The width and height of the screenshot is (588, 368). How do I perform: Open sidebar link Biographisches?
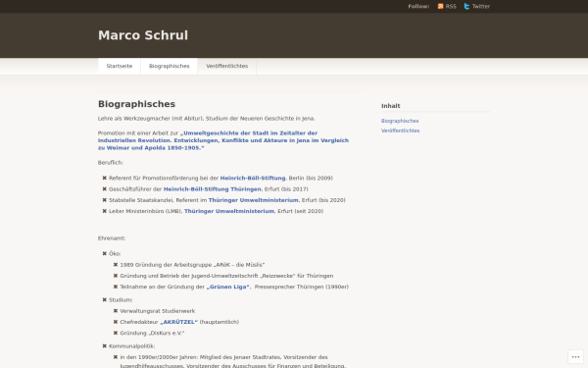point(400,121)
